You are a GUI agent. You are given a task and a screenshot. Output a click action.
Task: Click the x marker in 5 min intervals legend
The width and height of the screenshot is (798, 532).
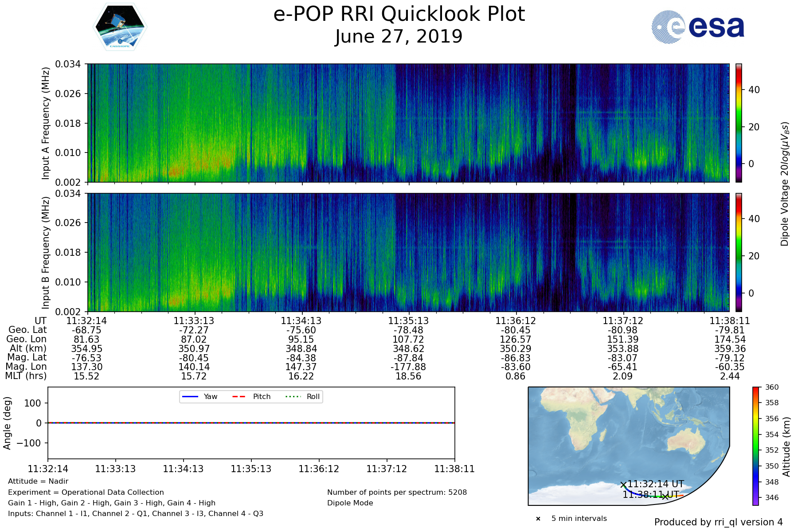point(538,519)
